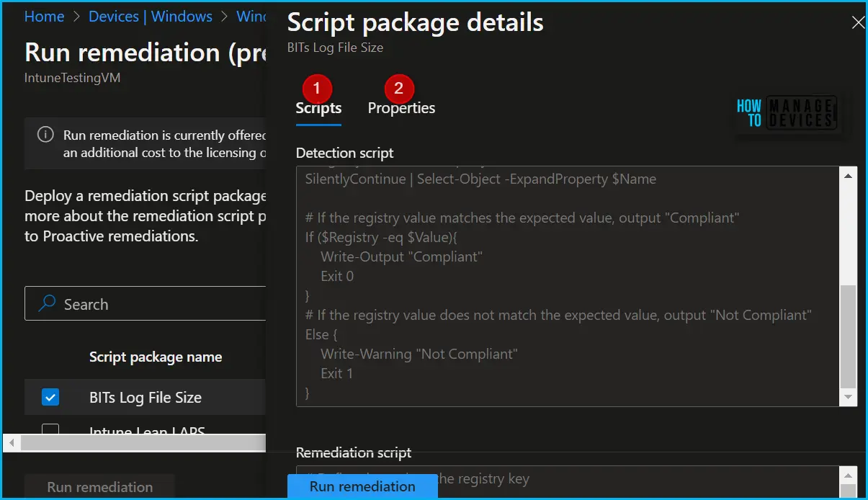Click the Detection script heading

[x=345, y=153]
